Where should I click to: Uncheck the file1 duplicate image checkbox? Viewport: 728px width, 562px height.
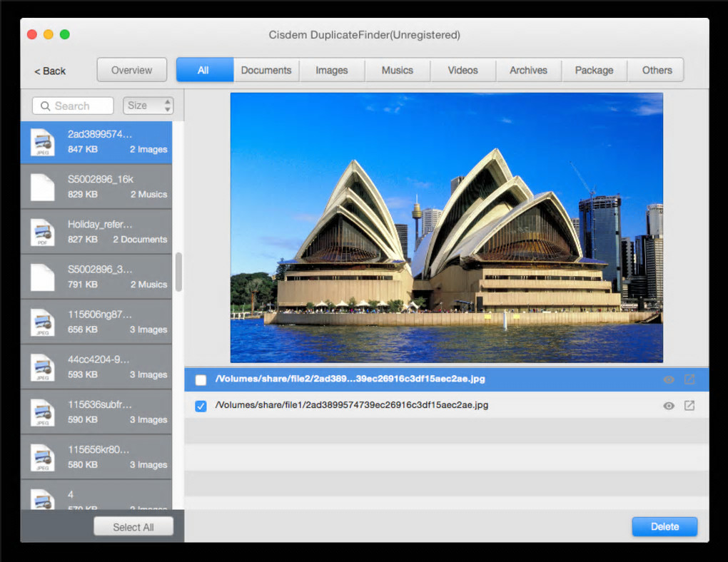pyautogui.click(x=201, y=406)
